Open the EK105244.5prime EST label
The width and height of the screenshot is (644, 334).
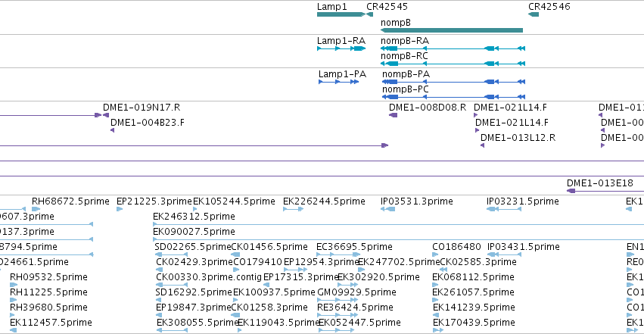pos(234,201)
